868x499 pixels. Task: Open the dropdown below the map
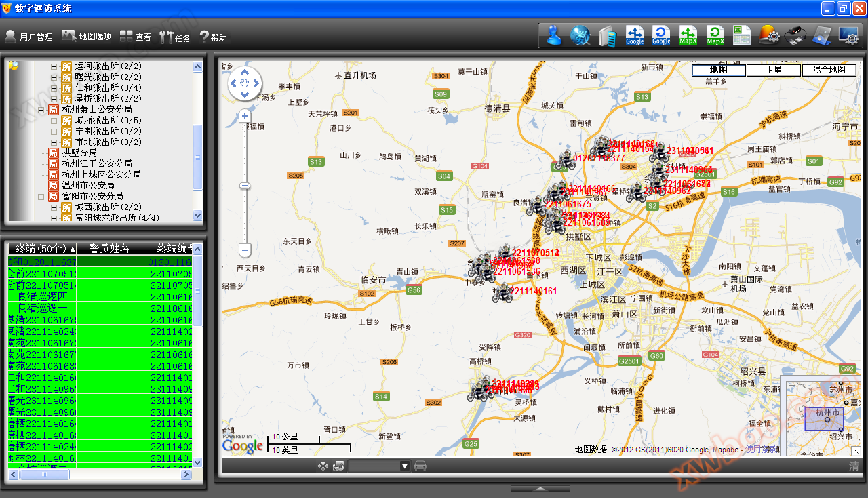click(x=405, y=466)
